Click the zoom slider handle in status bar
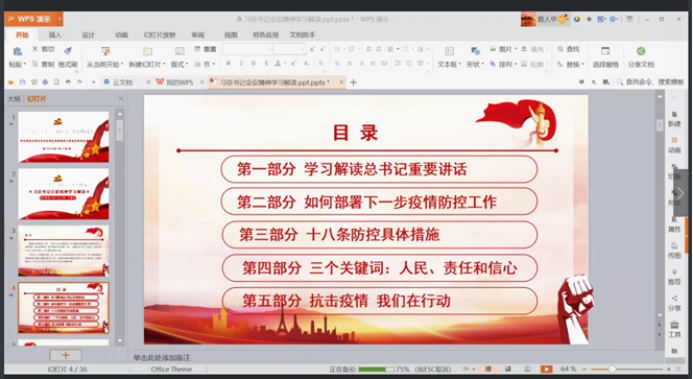The height and width of the screenshot is (379, 693). (x=612, y=369)
